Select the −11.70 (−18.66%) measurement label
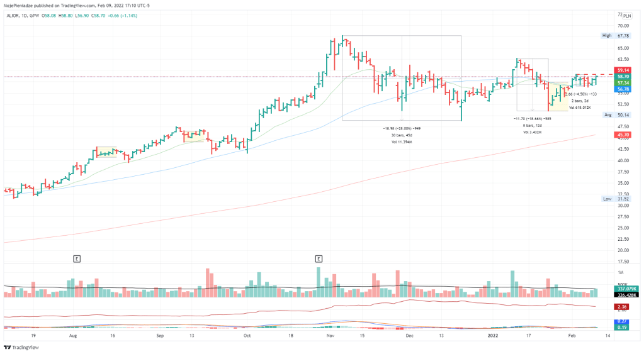 pos(532,118)
